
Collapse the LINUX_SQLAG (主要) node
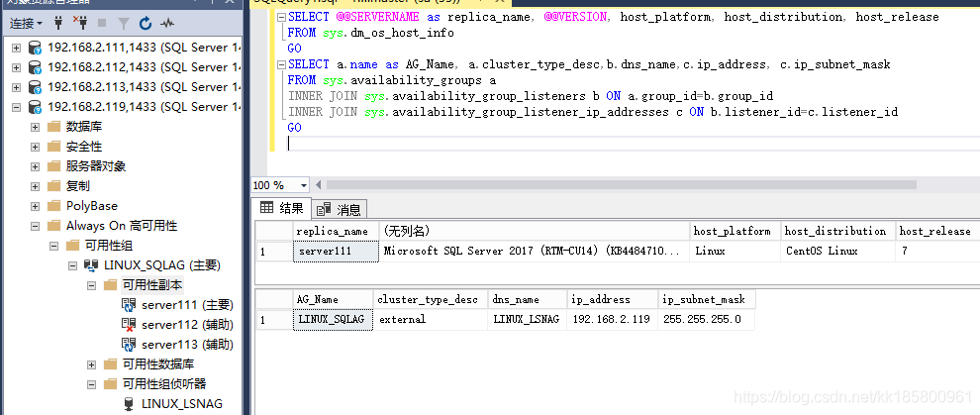[73, 265]
